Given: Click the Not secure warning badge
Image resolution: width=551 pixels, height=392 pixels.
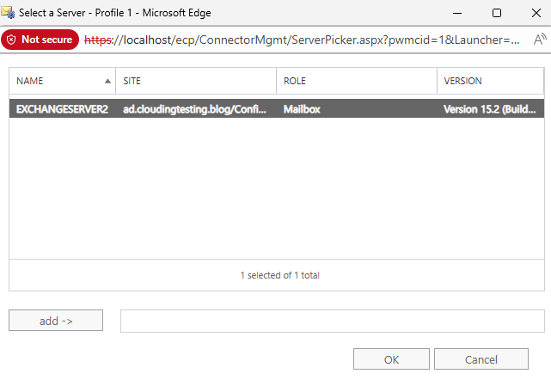Looking at the screenshot, I should [40, 40].
